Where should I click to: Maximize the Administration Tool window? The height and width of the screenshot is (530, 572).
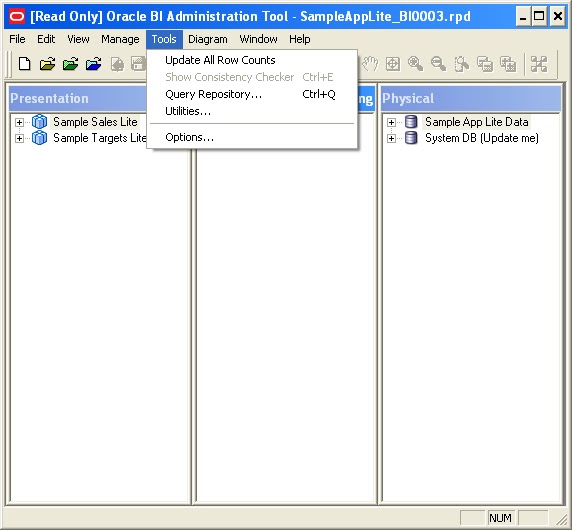[x=539, y=16]
